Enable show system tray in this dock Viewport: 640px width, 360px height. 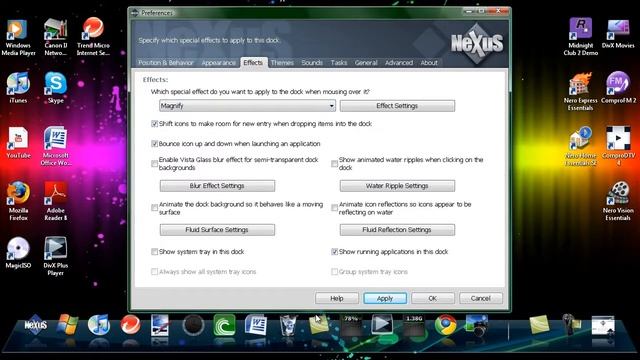pyautogui.click(x=154, y=252)
